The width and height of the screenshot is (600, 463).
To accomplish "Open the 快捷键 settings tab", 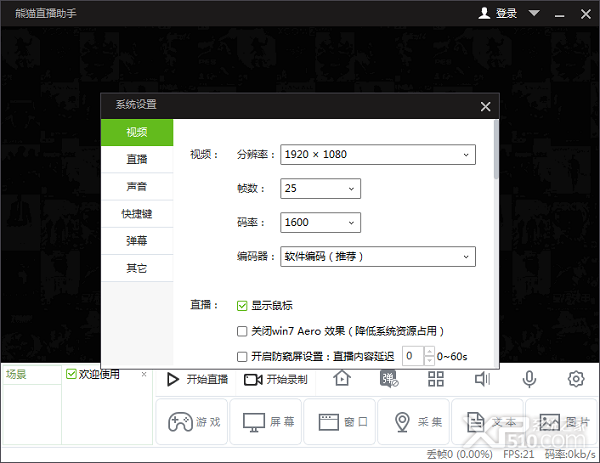I will click(x=137, y=214).
